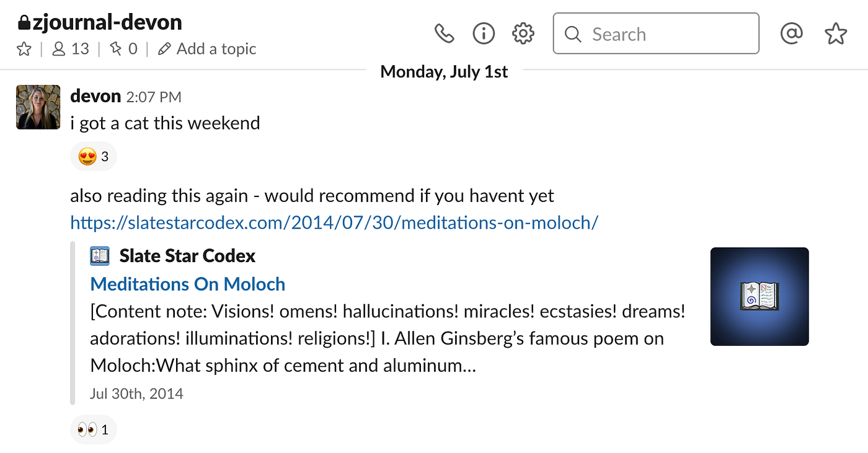
Task: Toggle the eyes reaction on the article message
Action: [x=93, y=429]
